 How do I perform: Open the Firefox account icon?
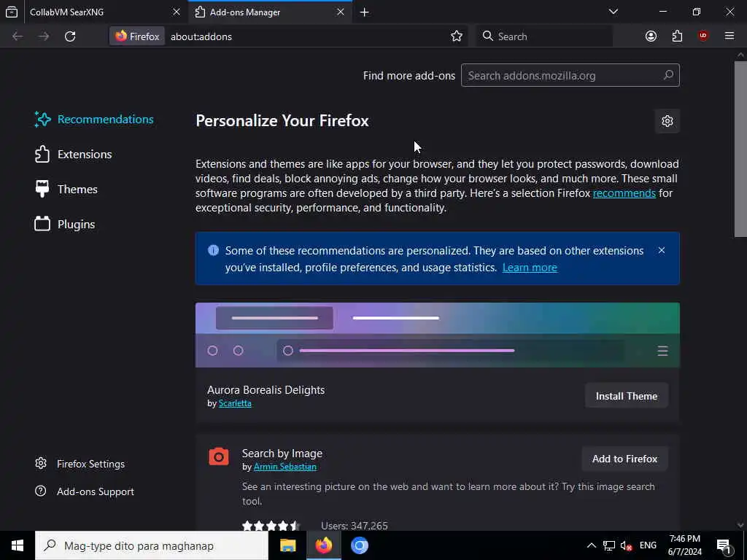[x=651, y=36]
